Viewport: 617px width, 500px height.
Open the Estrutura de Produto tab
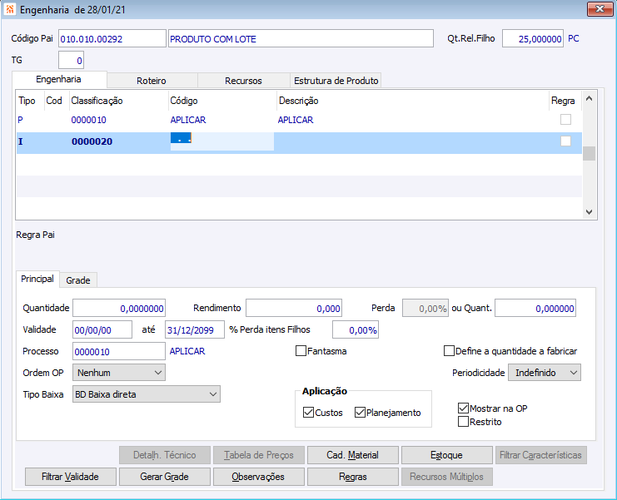tap(334, 80)
